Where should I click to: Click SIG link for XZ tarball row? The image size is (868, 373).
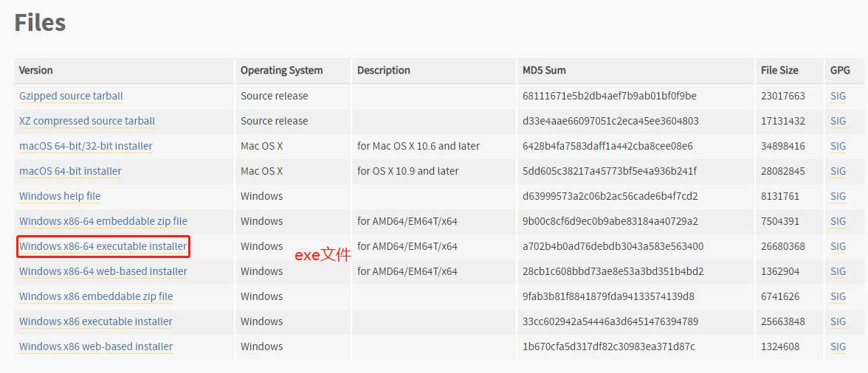pos(838,121)
